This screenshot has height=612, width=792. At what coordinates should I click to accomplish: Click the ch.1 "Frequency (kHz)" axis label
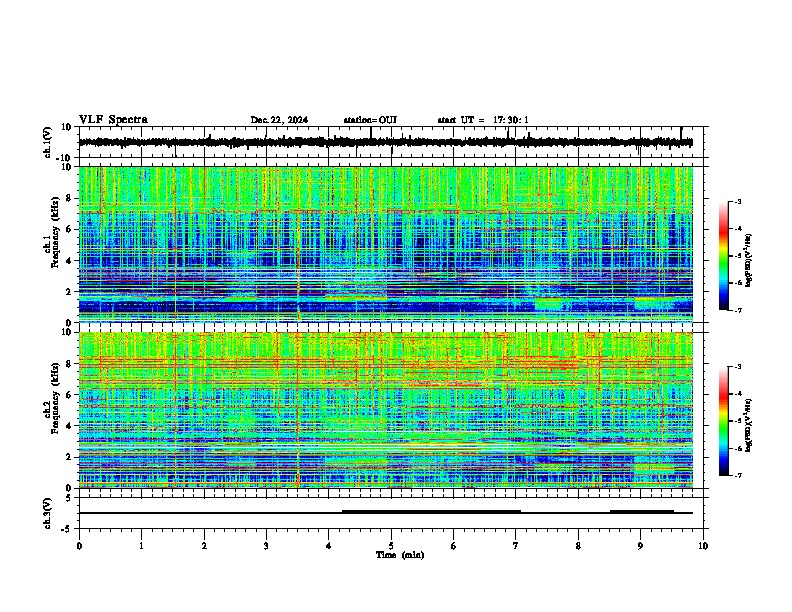click(x=55, y=233)
